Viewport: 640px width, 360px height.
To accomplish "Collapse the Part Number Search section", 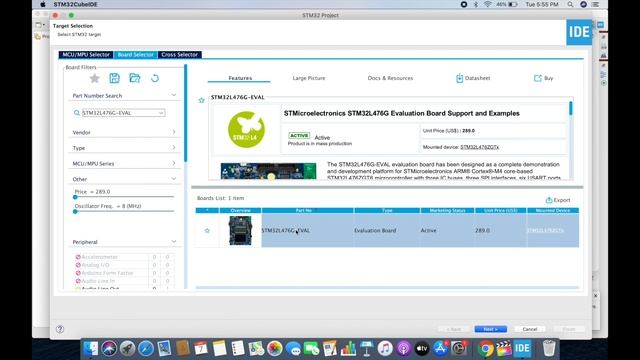I will 173,95.
